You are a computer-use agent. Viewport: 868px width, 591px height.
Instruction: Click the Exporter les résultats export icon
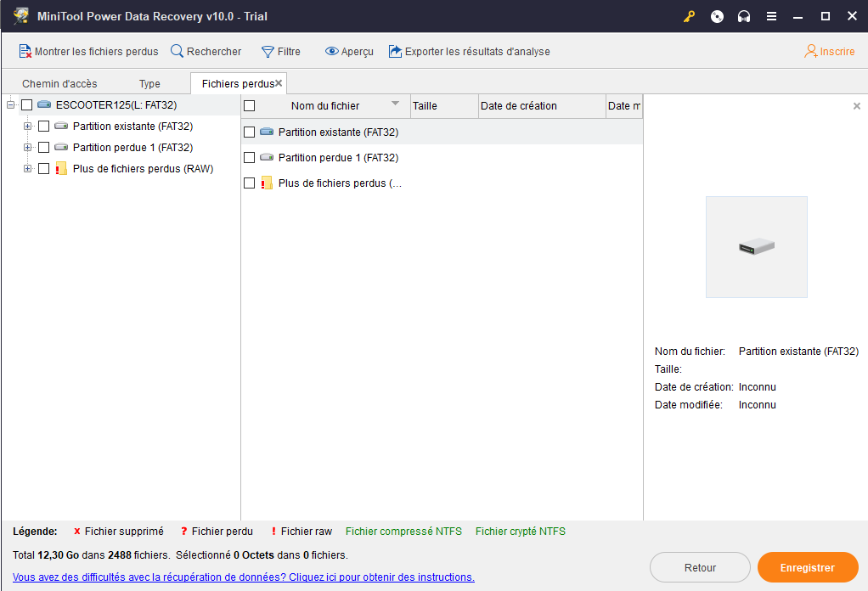click(x=395, y=52)
